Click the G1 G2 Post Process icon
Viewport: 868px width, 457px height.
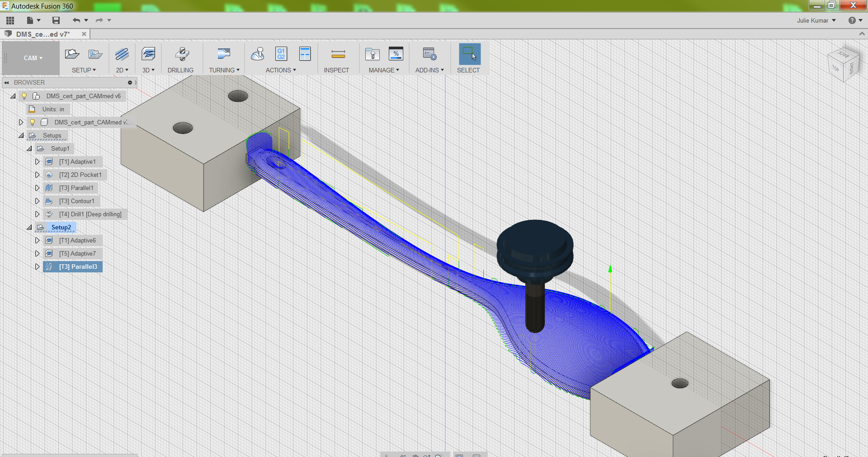coord(281,54)
